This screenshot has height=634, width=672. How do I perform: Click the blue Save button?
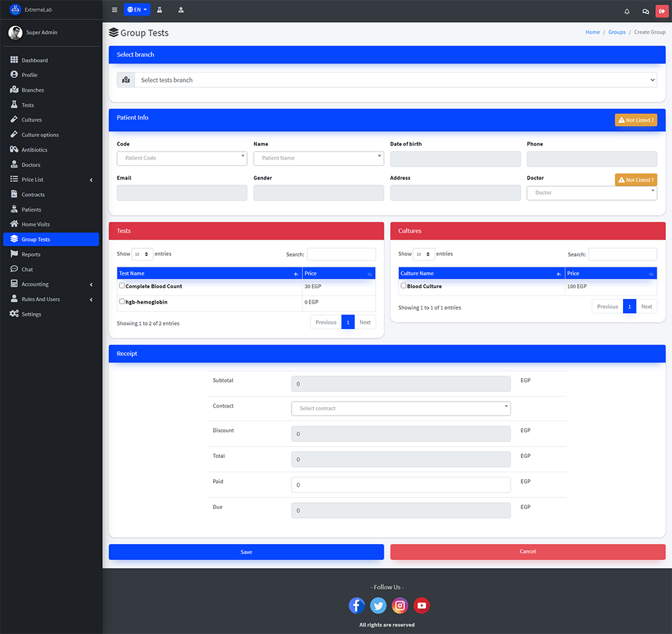coord(246,551)
